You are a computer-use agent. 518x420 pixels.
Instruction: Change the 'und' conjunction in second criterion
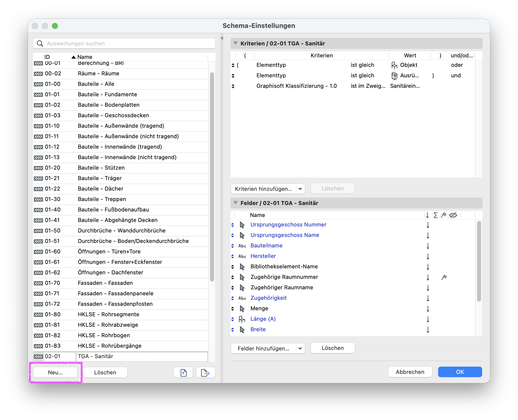point(456,76)
